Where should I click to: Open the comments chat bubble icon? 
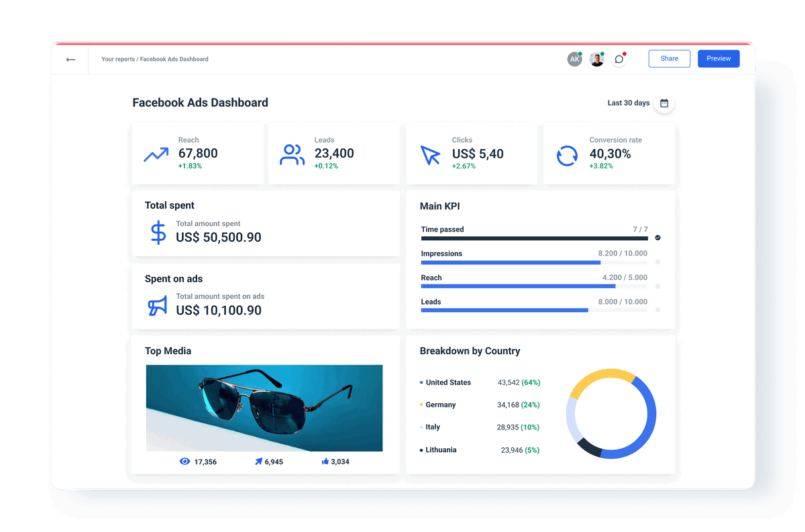point(618,59)
